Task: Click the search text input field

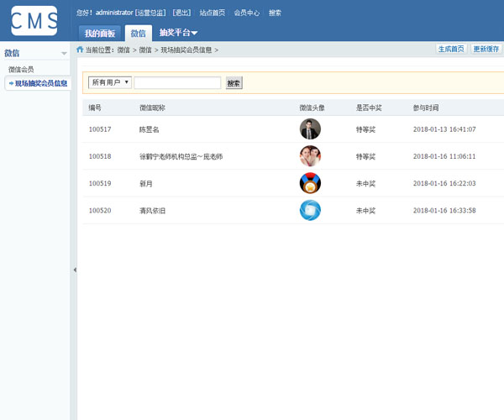Action: coord(177,83)
